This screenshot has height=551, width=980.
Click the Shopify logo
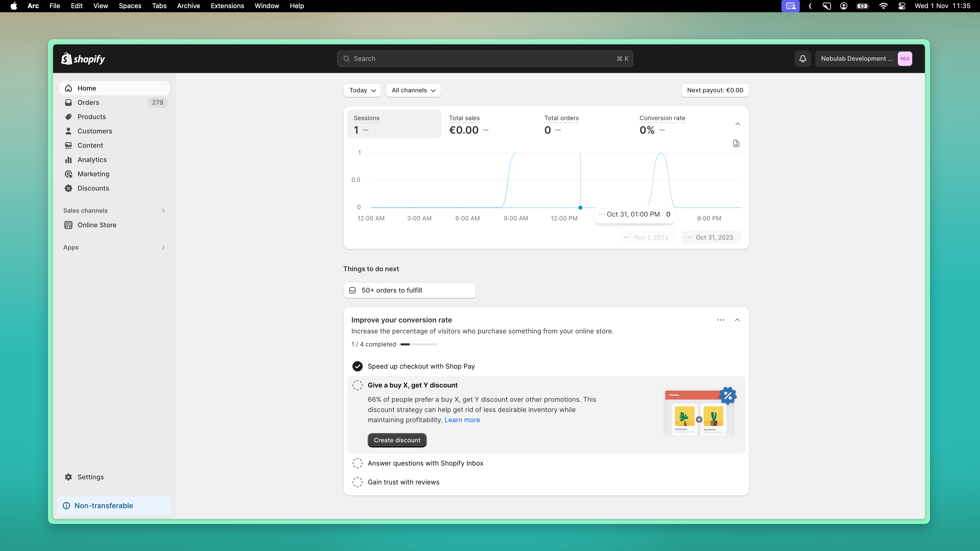pos(83,59)
